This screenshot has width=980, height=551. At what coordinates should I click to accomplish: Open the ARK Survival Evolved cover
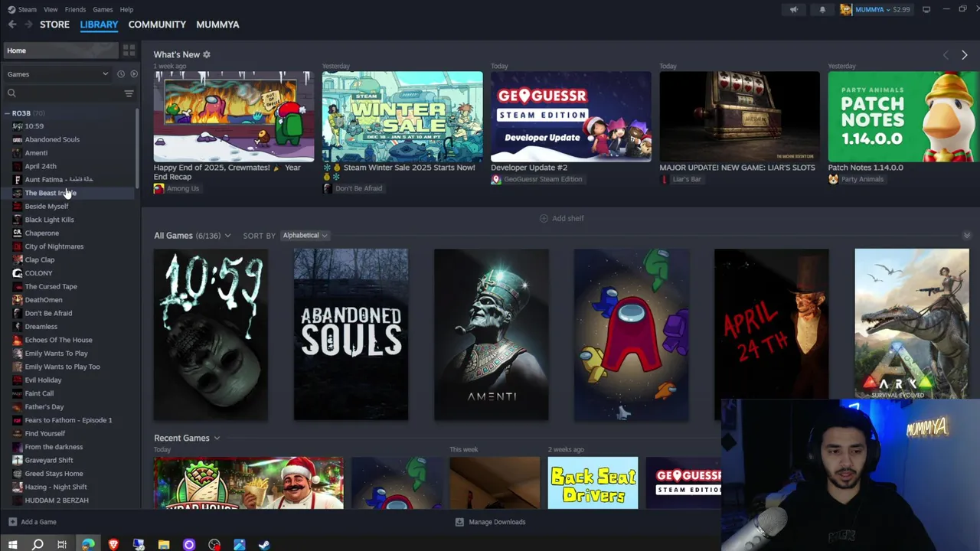912,324
